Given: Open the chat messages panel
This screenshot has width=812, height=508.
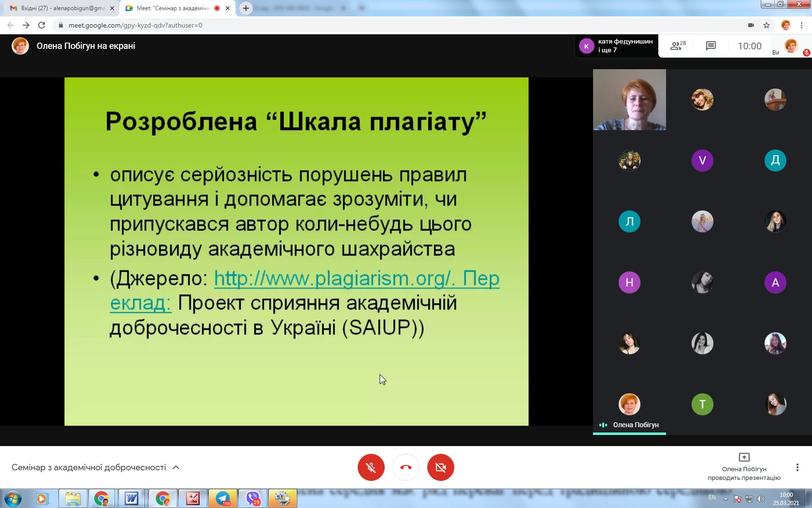Looking at the screenshot, I should click(x=710, y=46).
